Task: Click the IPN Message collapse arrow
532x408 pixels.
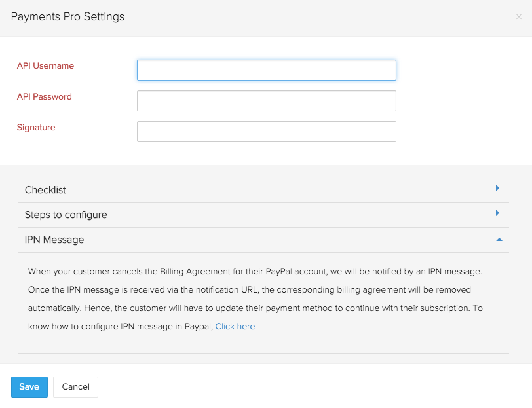Action: (x=499, y=239)
